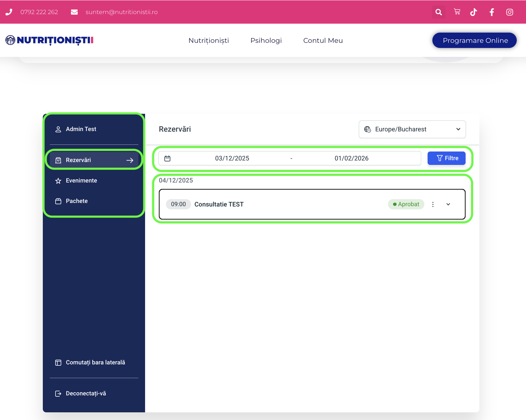
Task: Click the blue Filtre button
Action: point(446,158)
